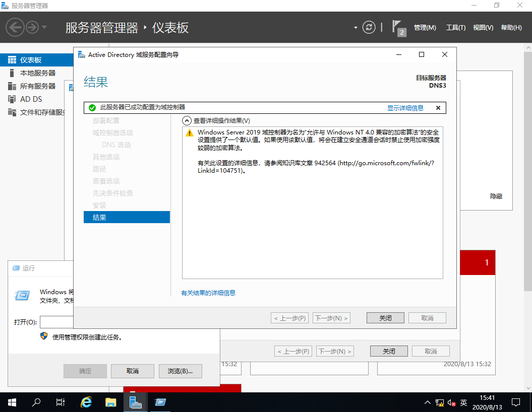
Task: Select the 先决条件检查 wizard step
Action: 112,193
